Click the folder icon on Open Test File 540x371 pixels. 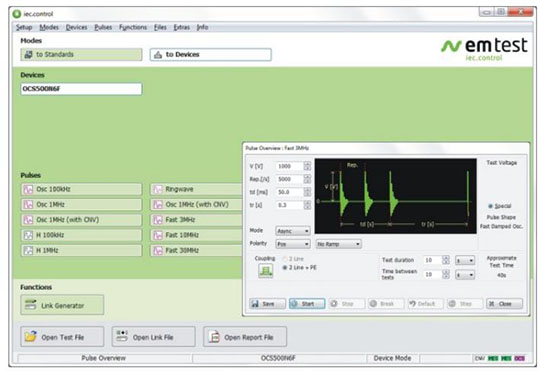[31, 336]
